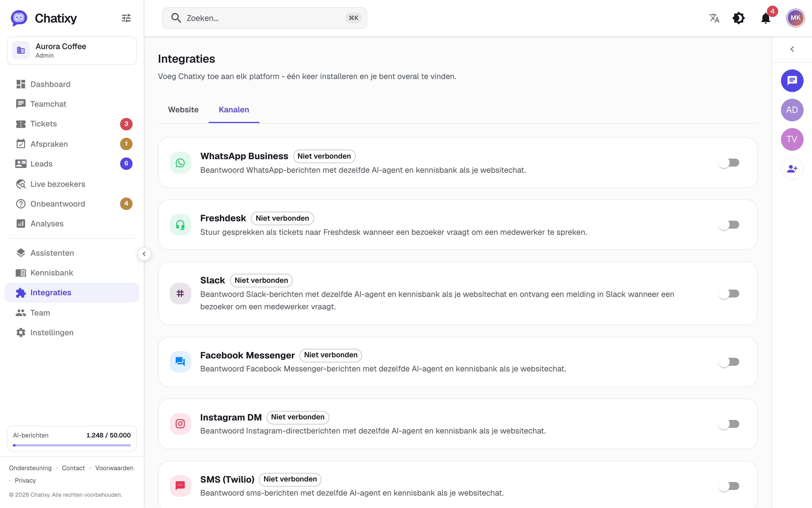Viewport: 812px width, 508px height.
Task: Click the Tickets icon in sidebar
Action: click(21, 124)
